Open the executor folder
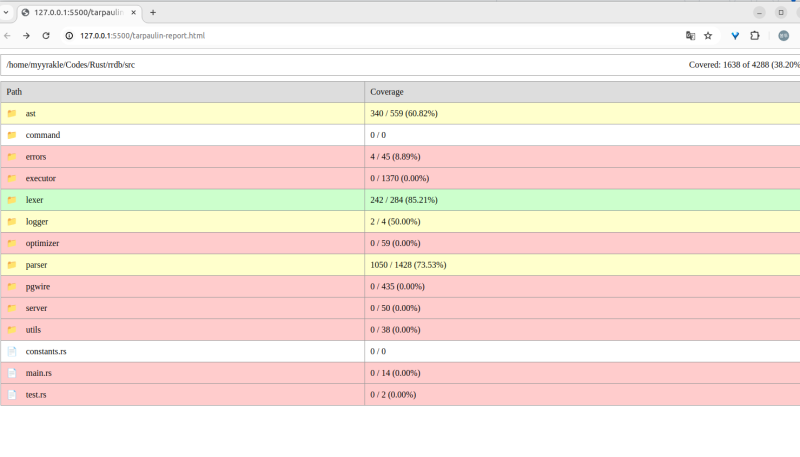 pyautogui.click(x=40, y=178)
